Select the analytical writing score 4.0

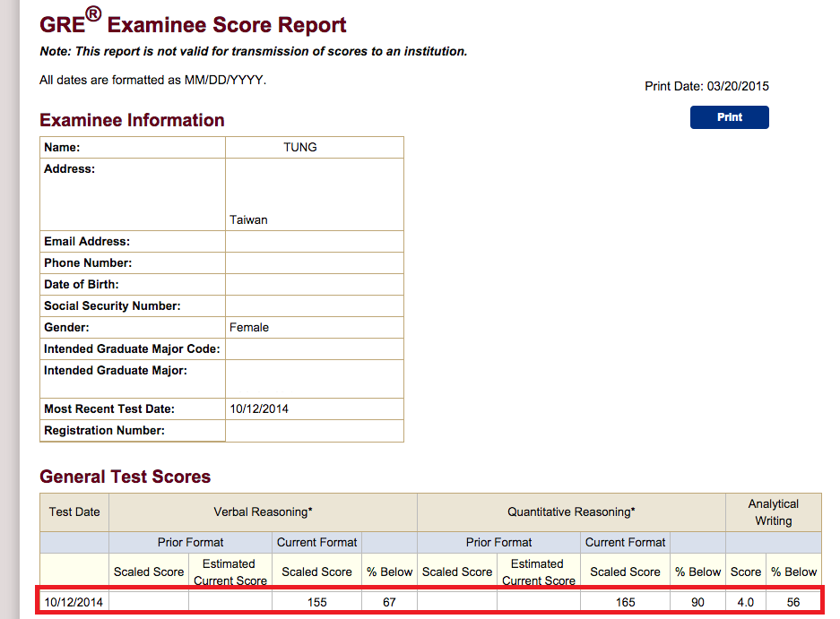click(x=746, y=602)
